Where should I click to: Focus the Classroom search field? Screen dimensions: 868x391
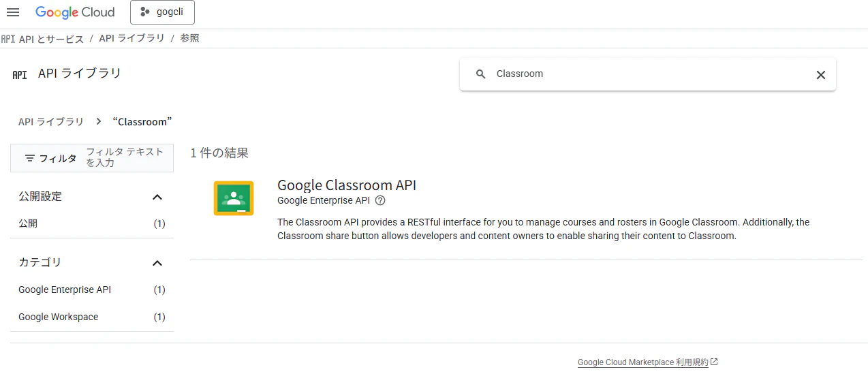(x=647, y=74)
